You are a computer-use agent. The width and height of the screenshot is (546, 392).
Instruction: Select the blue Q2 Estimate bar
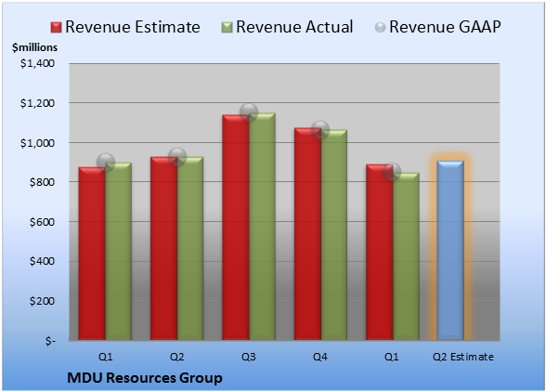point(450,250)
